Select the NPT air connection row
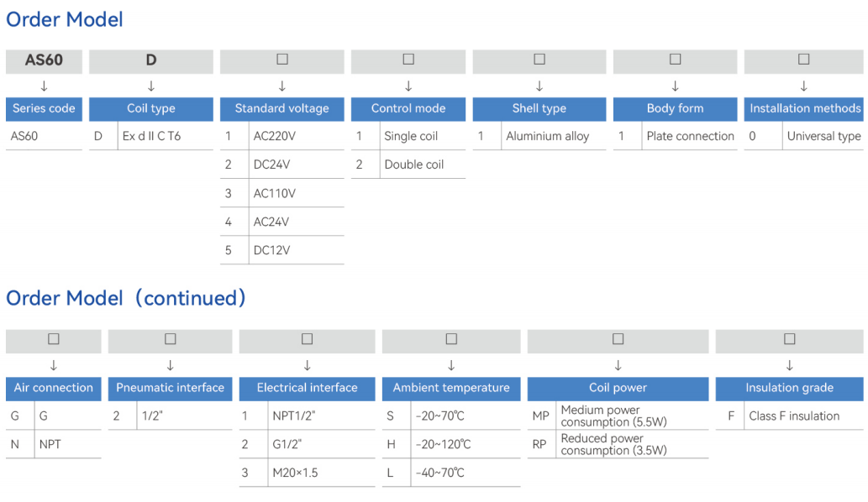This screenshot has height=502, width=868. (x=54, y=445)
